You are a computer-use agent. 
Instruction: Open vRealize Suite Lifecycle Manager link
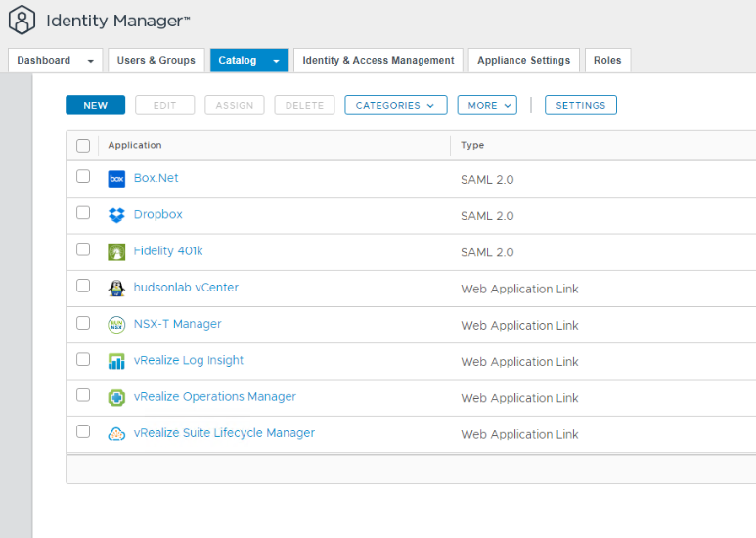(x=224, y=433)
